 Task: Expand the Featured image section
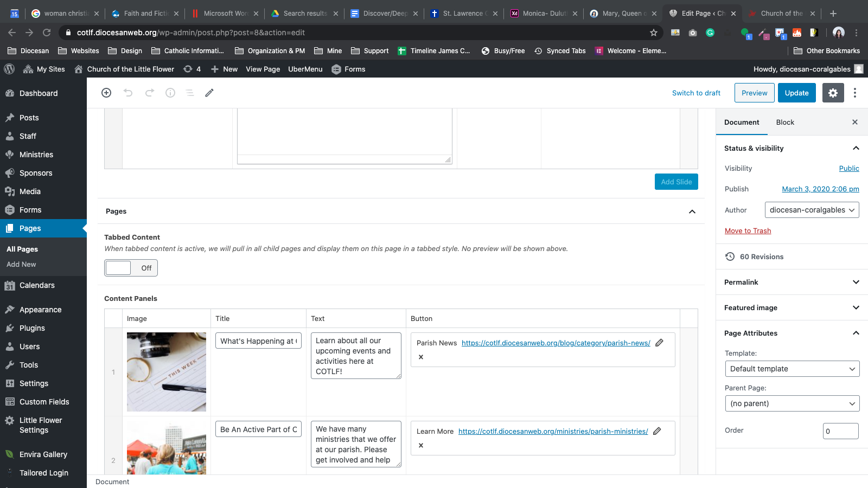pos(791,307)
